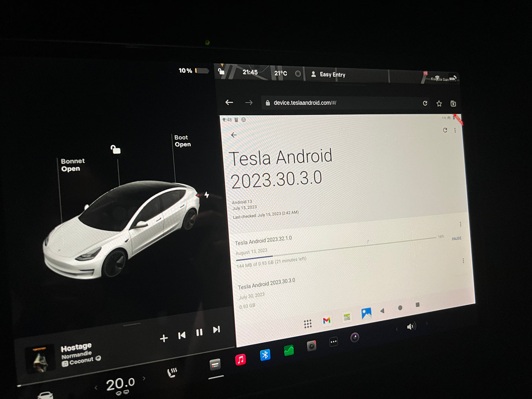Screen dimensions: 532x399
Task: Pause the currently playing song Hostage
Action: [x=199, y=332]
